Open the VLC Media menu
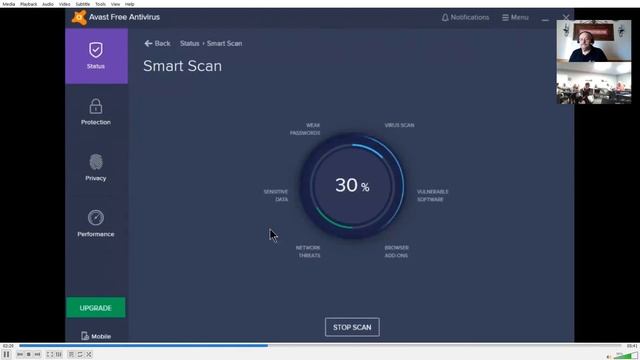This screenshot has height=360, width=640. (9, 4)
